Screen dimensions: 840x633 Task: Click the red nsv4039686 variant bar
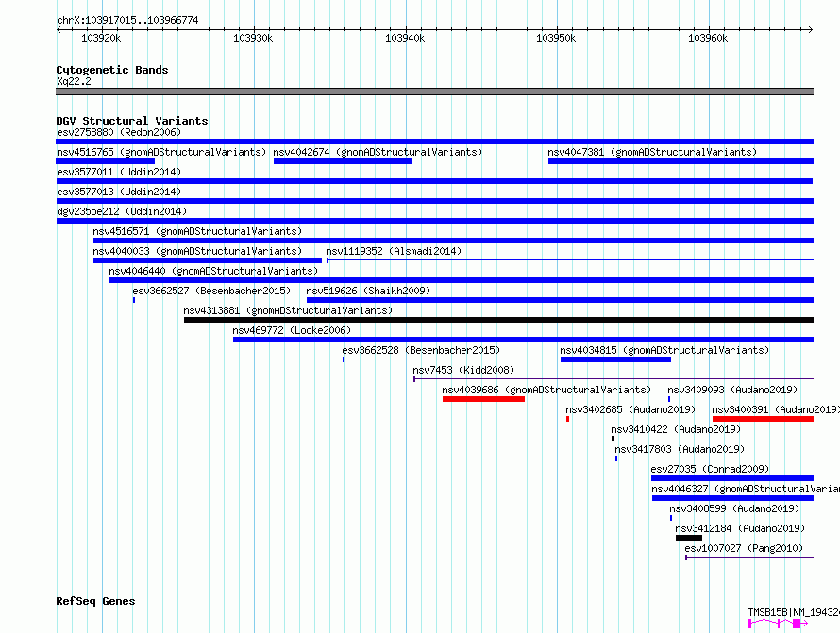point(483,399)
